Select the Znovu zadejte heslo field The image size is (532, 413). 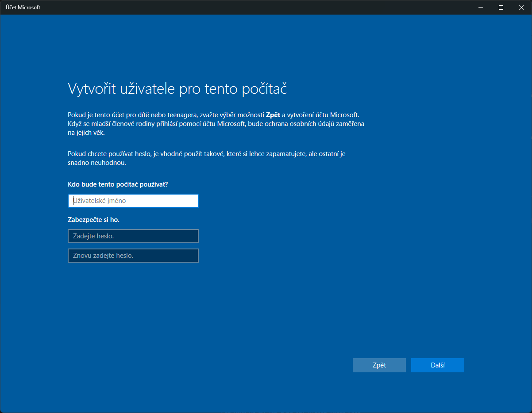point(133,256)
